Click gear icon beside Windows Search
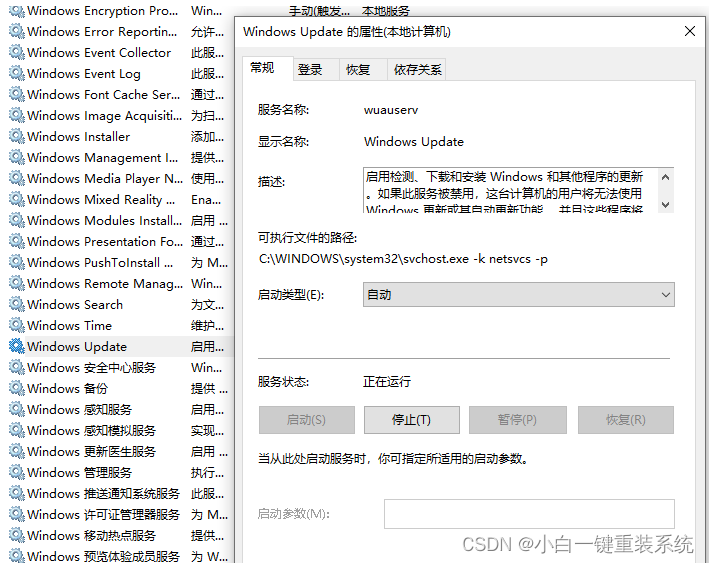 [17, 304]
